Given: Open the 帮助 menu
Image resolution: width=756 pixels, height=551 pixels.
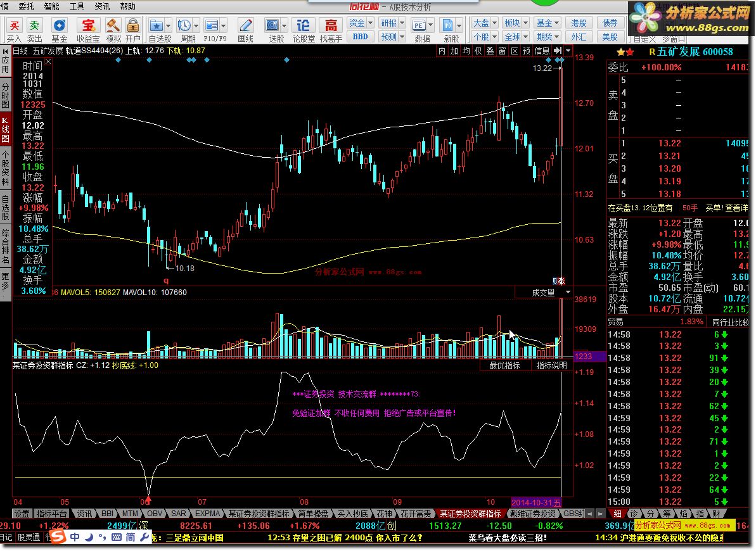Looking at the screenshot, I should [x=127, y=6].
